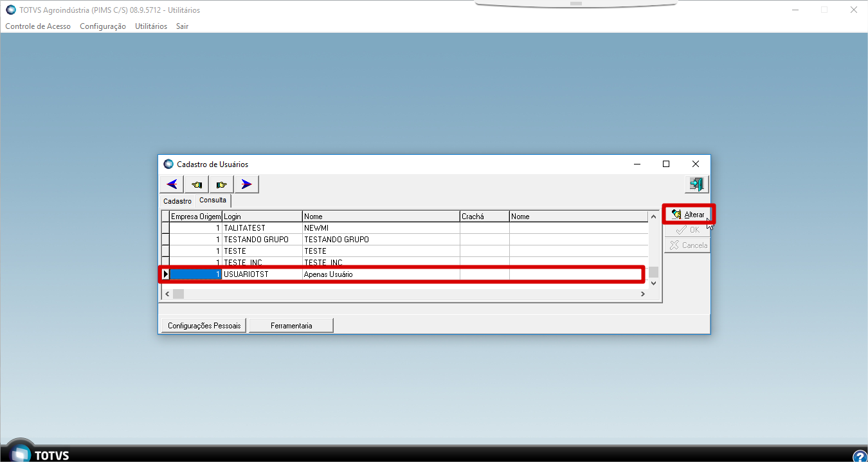Close the Cadastro de Usuários window
The image size is (868, 462).
pyautogui.click(x=695, y=164)
